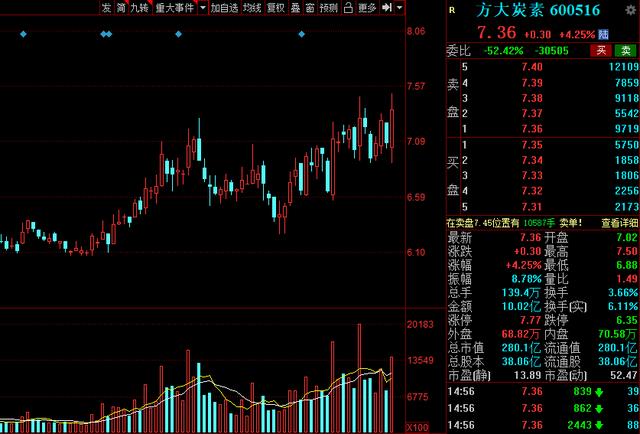640x434 pixels.
Task: Click the yellow R marker icon
Action: (452, 10)
